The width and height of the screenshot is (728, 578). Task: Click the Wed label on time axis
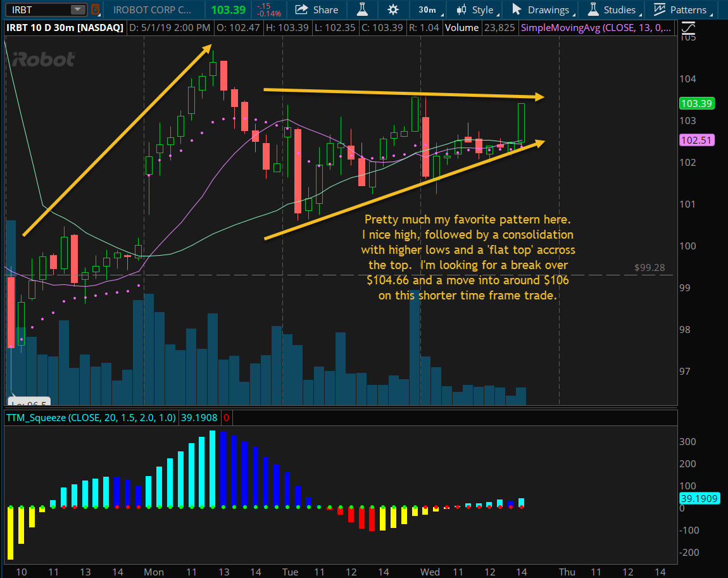coord(430,572)
